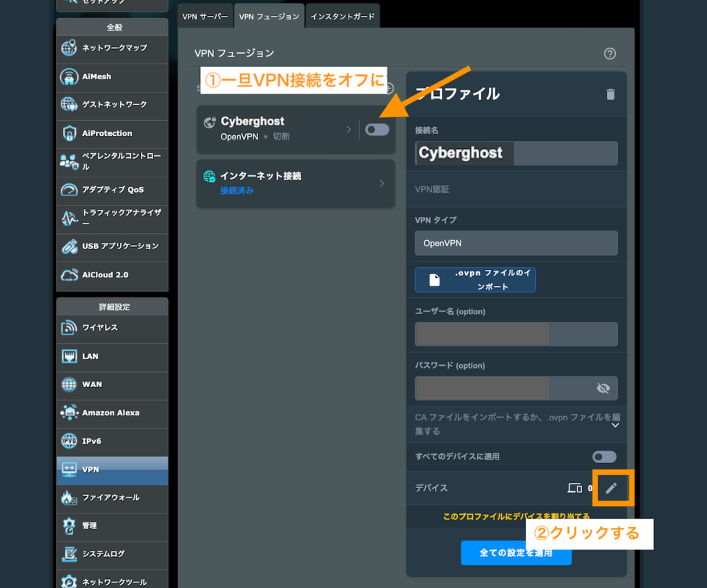Switch to the VPN サーバー tab
The image size is (707, 588).
(205, 15)
